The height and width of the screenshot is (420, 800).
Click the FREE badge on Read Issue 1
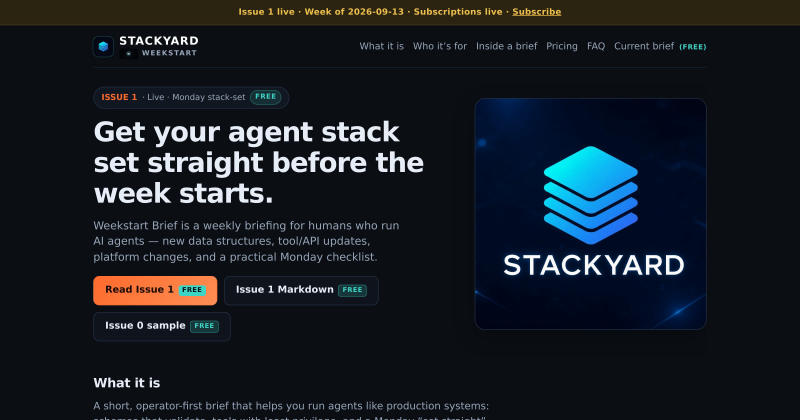coord(192,290)
